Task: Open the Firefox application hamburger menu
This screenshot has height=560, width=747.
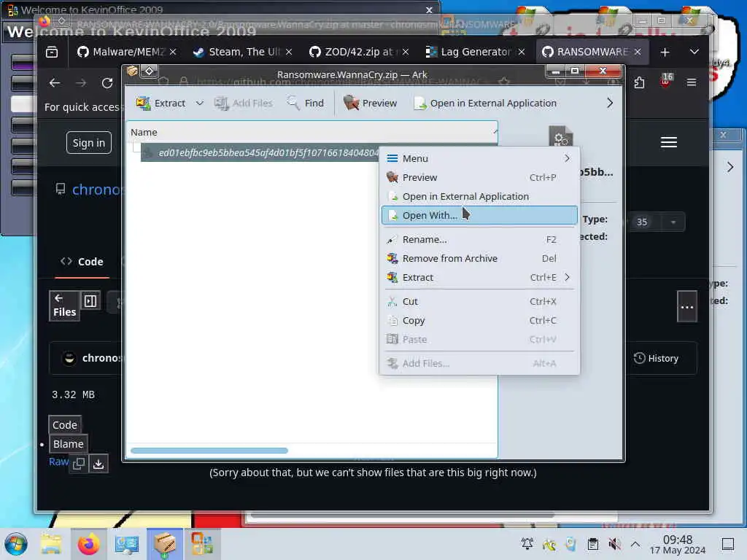Action: click(692, 82)
